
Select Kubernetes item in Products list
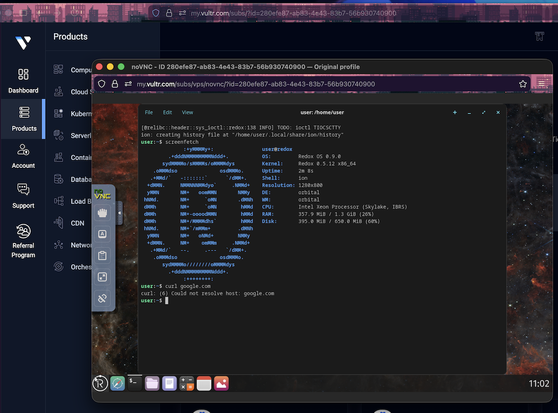click(73, 114)
